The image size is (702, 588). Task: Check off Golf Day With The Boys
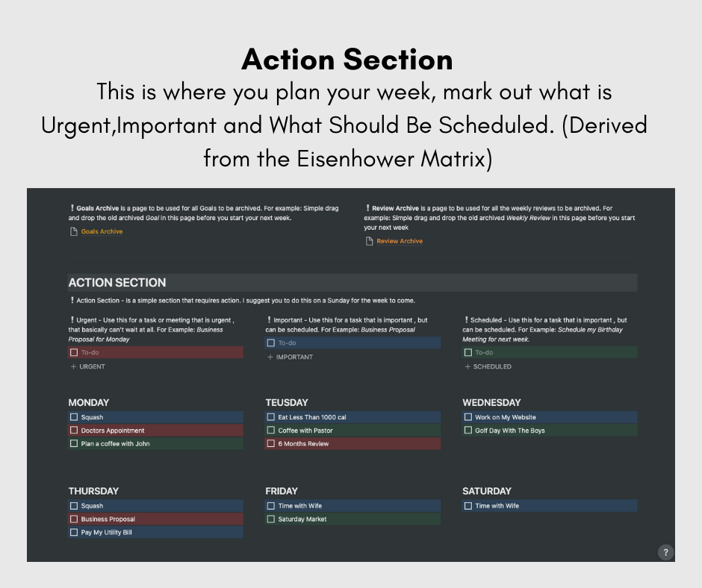click(468, 431)
